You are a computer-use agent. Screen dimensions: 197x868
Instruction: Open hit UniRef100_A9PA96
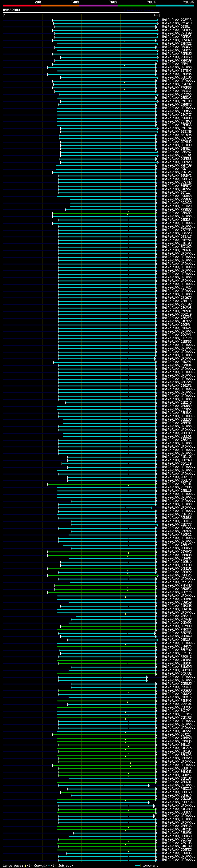coord(176,30)
